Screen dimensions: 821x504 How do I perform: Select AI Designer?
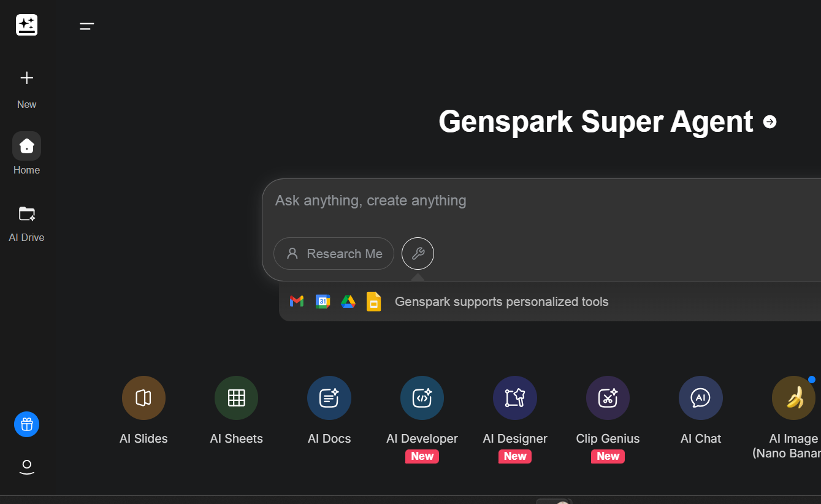click(514, 397)
